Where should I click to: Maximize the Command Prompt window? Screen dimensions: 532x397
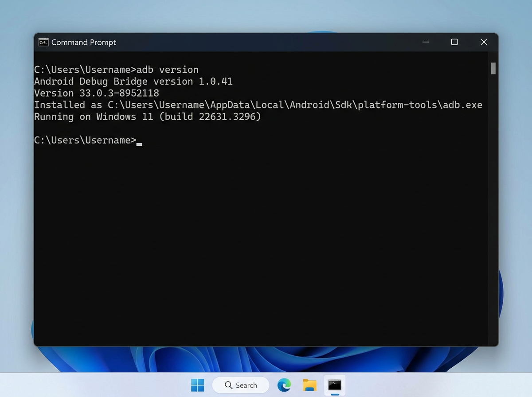point(454,42)
